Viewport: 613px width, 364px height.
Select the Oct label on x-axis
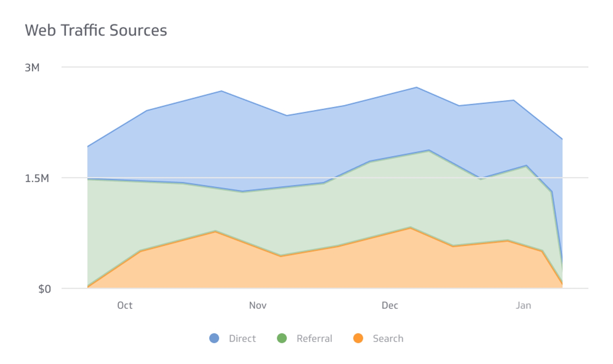(124, 305)
